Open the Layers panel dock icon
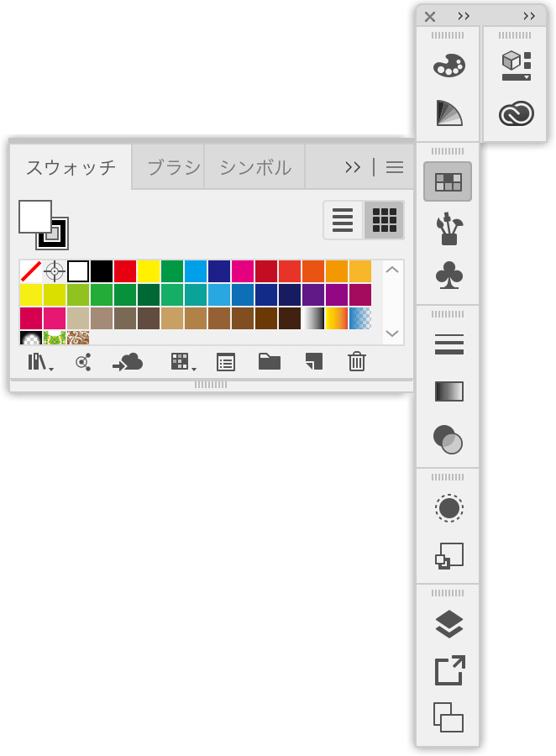This screenshot has height=756, width=556. tap(448, 624)
